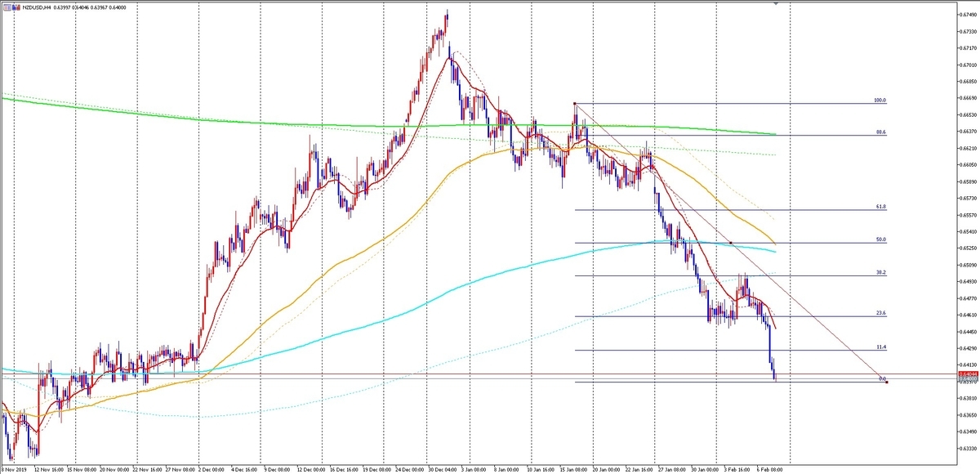
Task: Click the one-click trading panel icon
Action: (7, 7)
